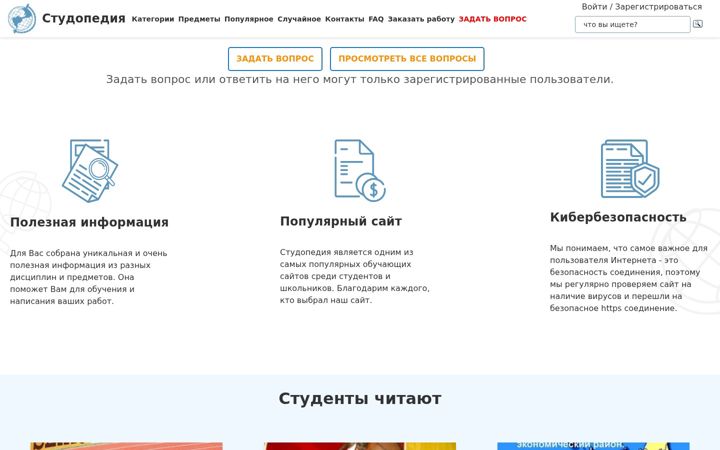This screenshot has width=720, height=450.
Task: Focus the 'что вы ищете?' search field
Action: (632, 24)
